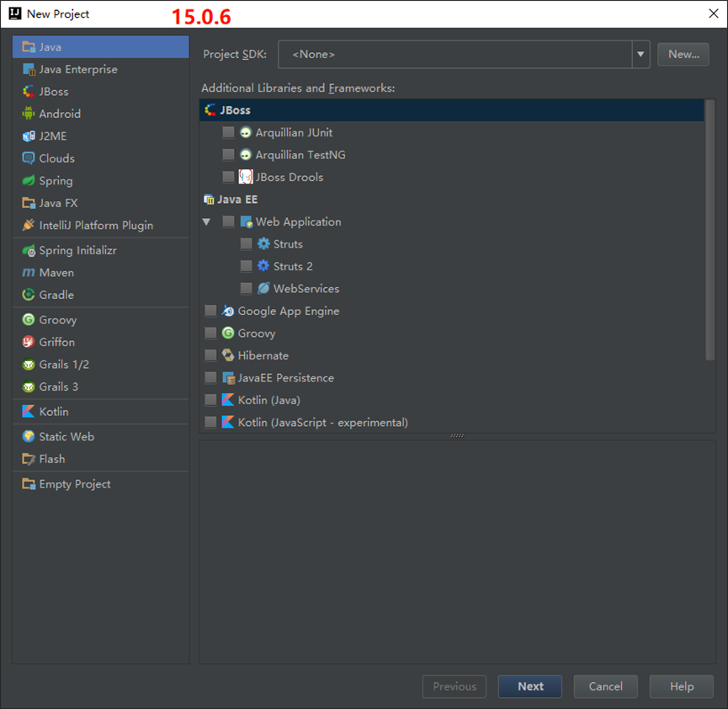Click the Maven m icon
Viewport: 728px width, 709px height.
(x=29, y=273)
